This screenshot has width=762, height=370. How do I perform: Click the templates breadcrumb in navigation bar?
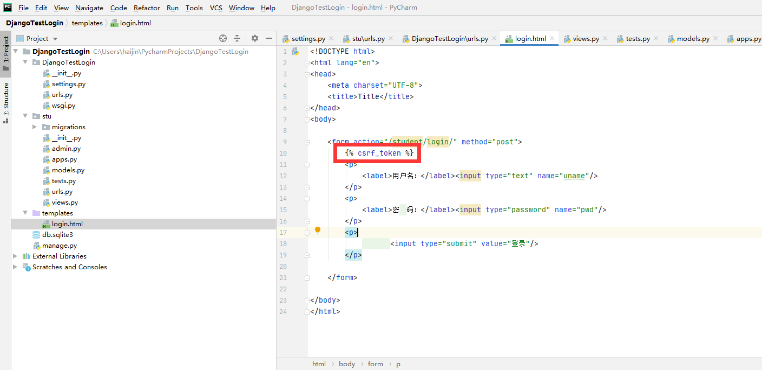click(x=88, y=23)
